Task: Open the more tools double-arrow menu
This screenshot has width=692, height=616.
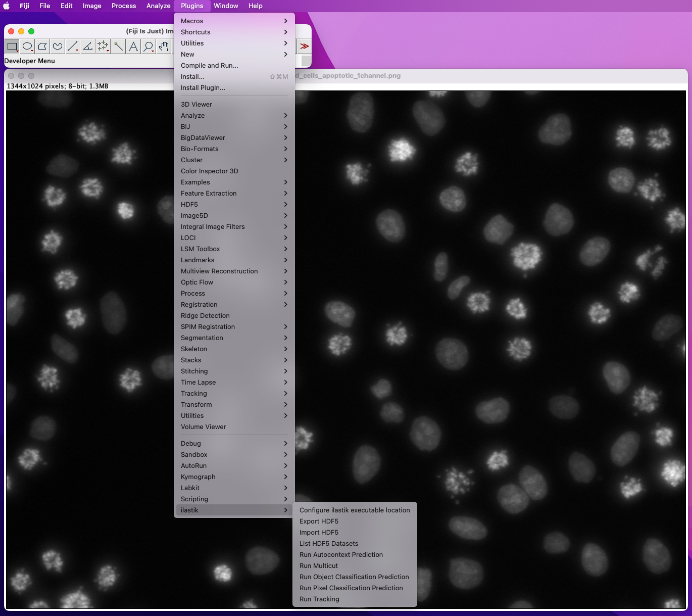Action: [304, 46]
